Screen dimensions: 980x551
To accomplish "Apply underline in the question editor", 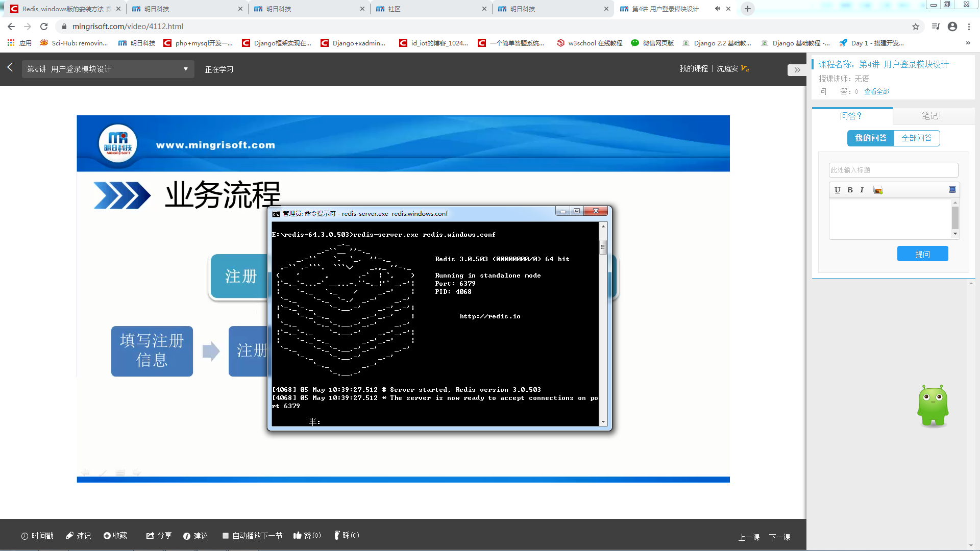I will (x=838, y=190).
